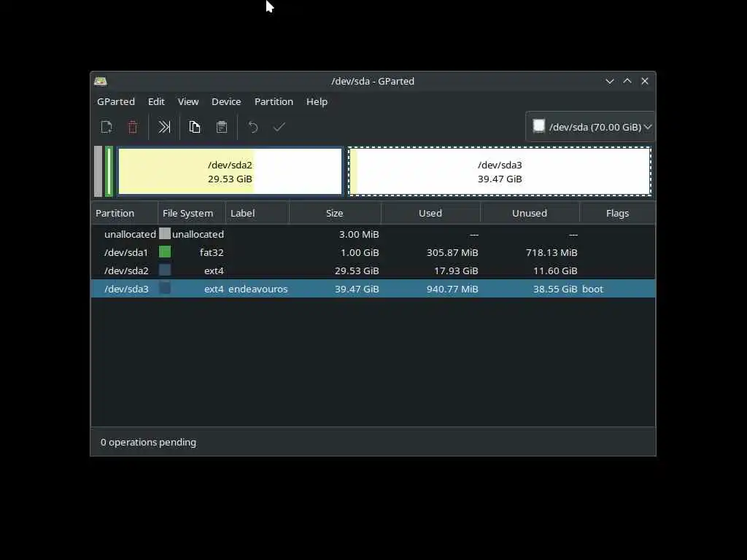
Task: Click the 17.93 GiB used value
Action: 456,271
